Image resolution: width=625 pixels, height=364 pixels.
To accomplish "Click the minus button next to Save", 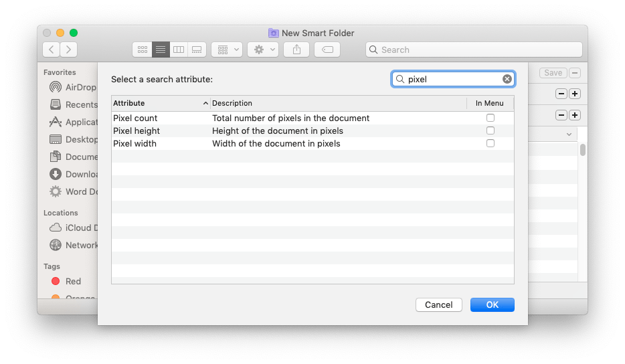I will pyautogui.click(x=575, y=73).
